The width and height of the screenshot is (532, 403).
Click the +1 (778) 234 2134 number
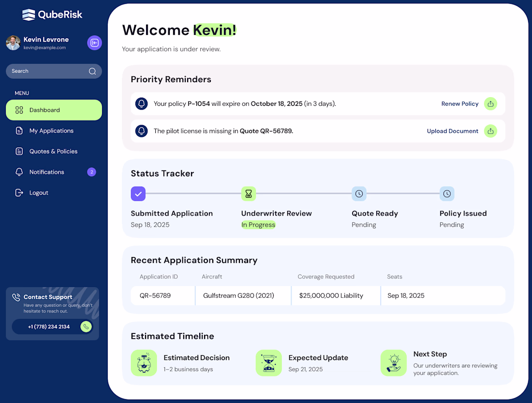(49, 327)
